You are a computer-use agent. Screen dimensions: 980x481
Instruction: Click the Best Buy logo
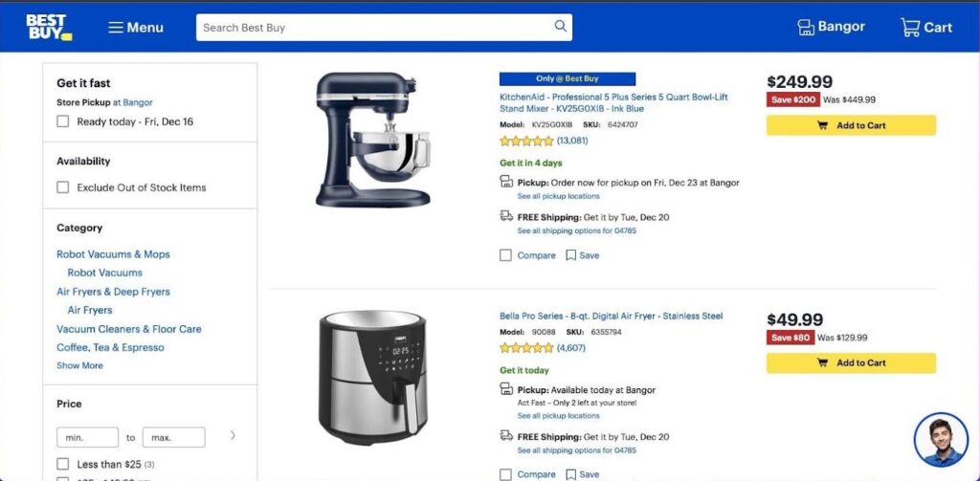coord(49,28)
